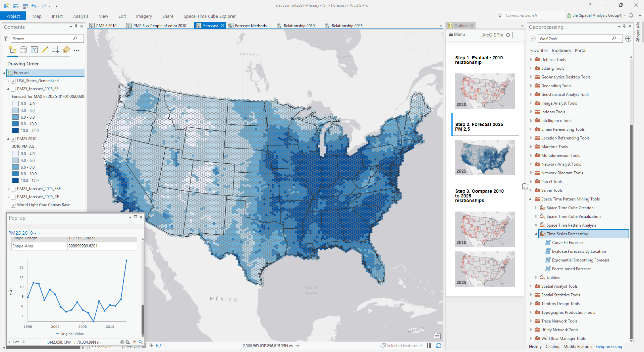Select the List By Selection icon in Contents

(34, 50)
